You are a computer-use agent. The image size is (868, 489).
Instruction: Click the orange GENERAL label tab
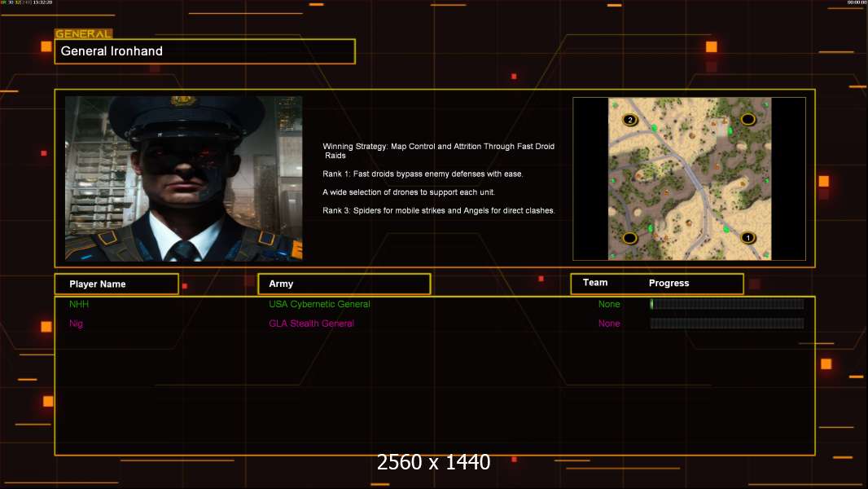tap(84, 33)
